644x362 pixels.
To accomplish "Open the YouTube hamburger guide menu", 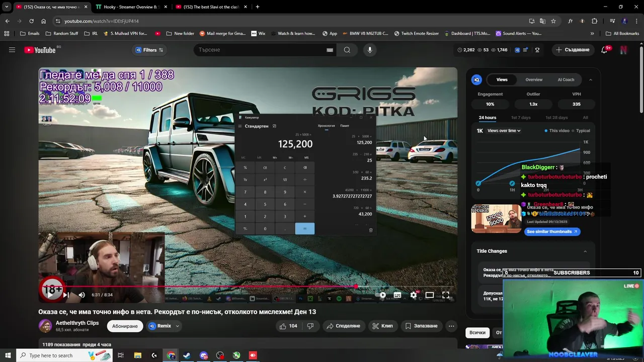I will coord(12,50).
